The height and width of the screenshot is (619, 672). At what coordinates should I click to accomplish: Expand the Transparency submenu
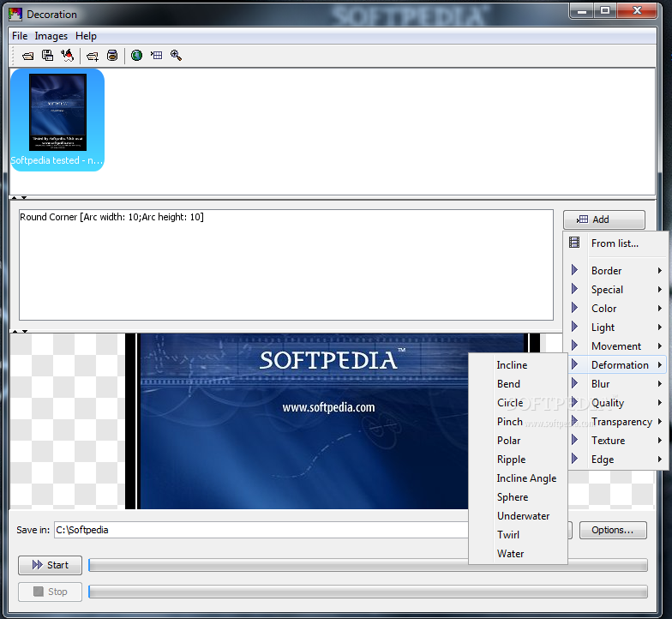[x=615, y=422]
